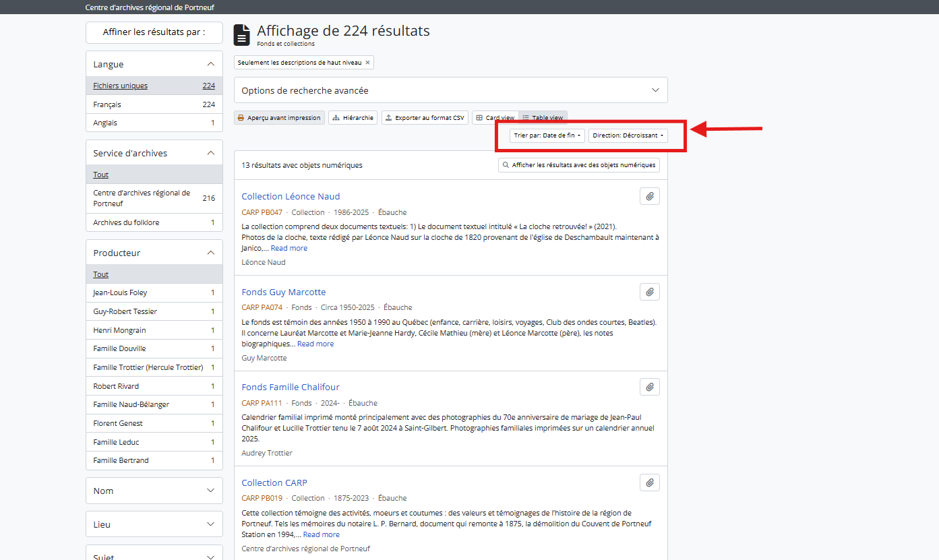Image resolution: width=939 pixels, height=560 pixels.
Task: Switch to Card view
Action: point(495,118)
